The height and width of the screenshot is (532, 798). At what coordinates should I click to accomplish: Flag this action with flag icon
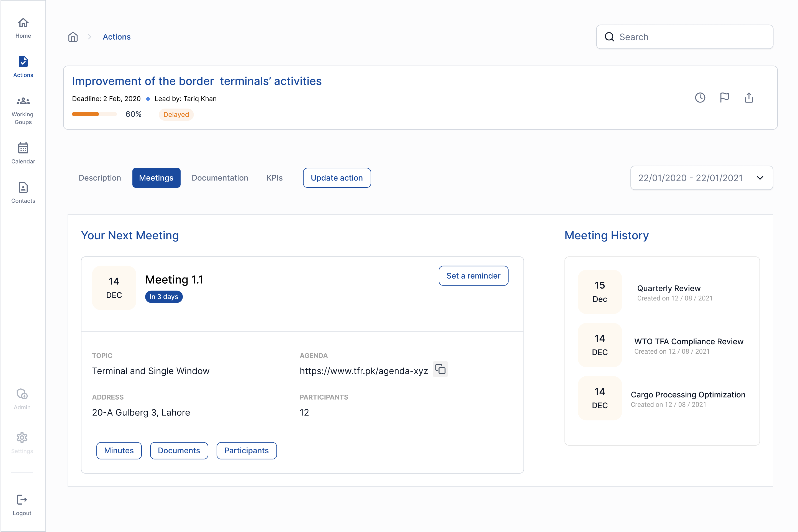pos(724,98)
